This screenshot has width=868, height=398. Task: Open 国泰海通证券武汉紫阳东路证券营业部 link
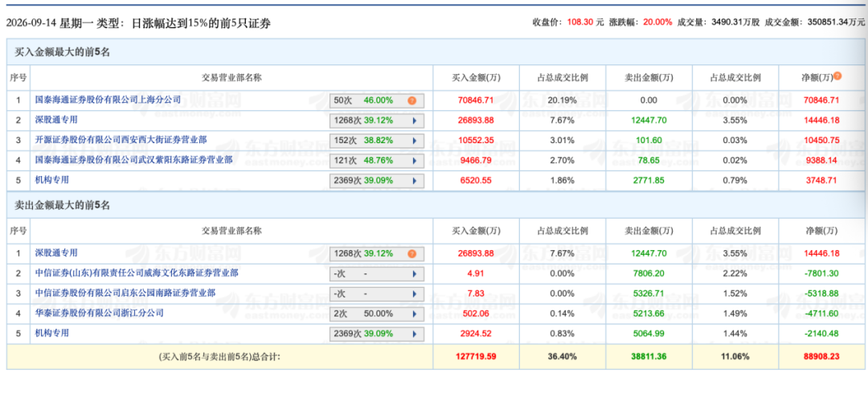pyautogui.click(x=133, y=159)
